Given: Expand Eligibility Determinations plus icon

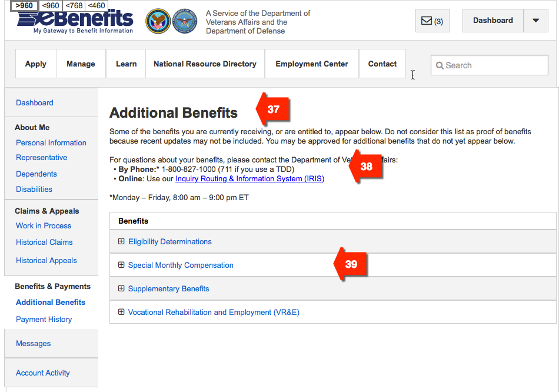Looking at the screenshot, I should [121, 241].
